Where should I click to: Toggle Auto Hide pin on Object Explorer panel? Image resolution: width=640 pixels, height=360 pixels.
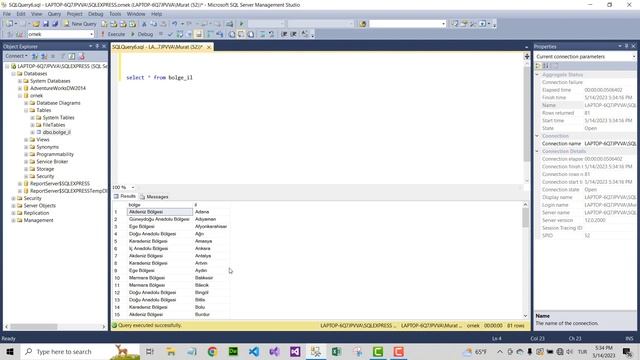click(97, 46)
